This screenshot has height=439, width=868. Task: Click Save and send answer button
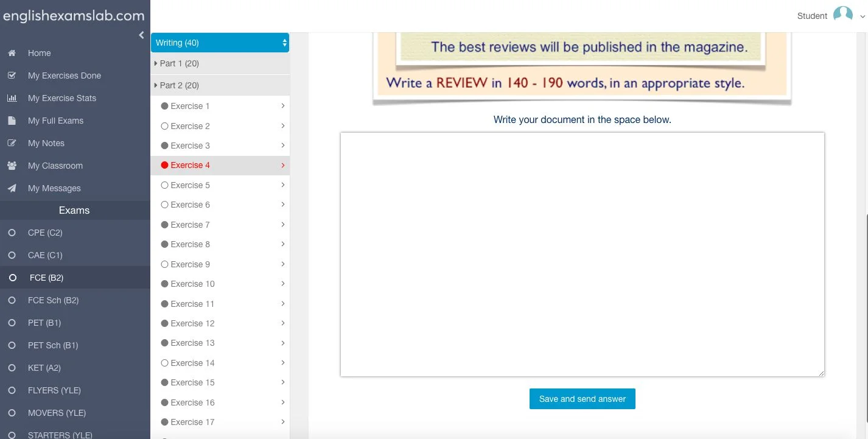[582, 399]
